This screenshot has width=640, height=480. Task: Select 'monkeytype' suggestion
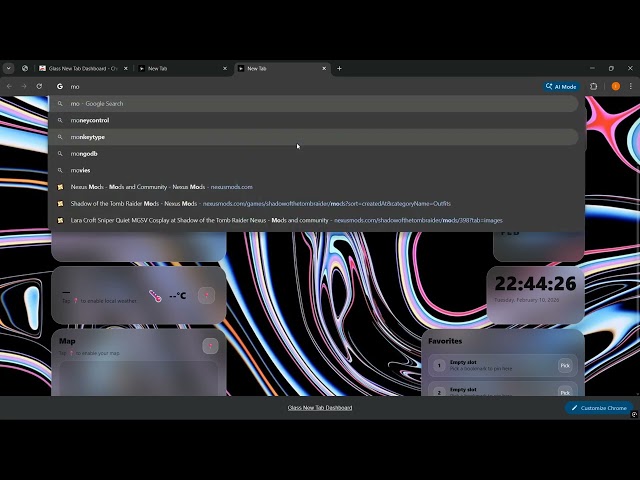pos(313,137)
